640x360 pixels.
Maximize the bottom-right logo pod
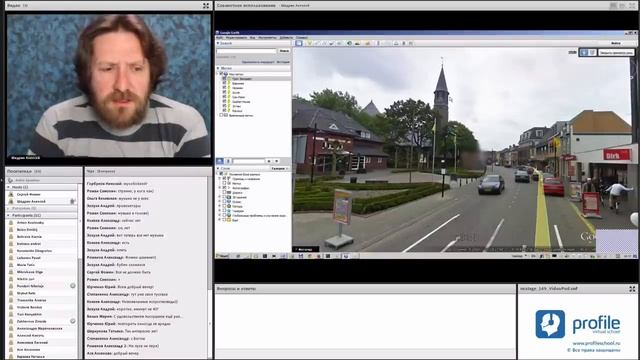point(632,289)
